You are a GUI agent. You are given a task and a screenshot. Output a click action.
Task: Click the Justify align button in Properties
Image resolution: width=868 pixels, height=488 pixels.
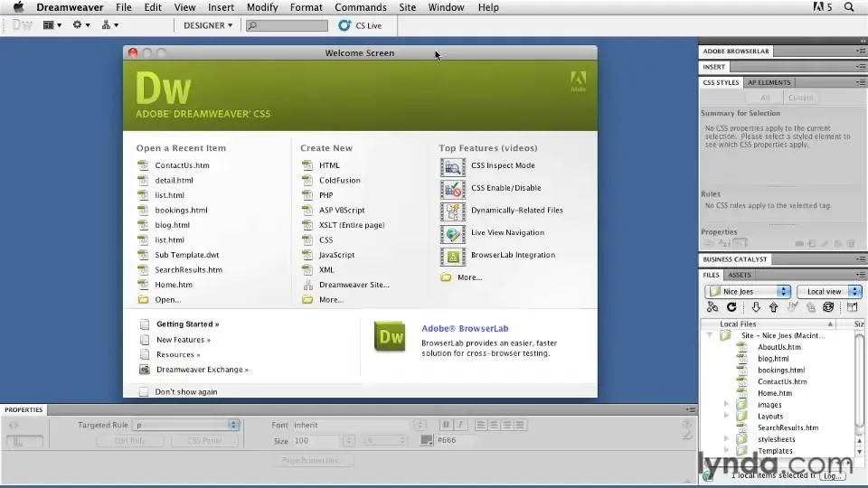tap(520, 425)
